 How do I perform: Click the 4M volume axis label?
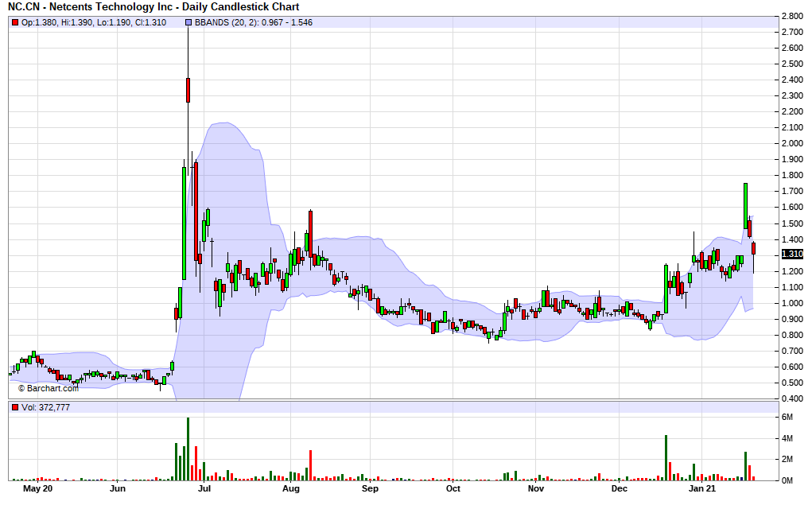787,438
